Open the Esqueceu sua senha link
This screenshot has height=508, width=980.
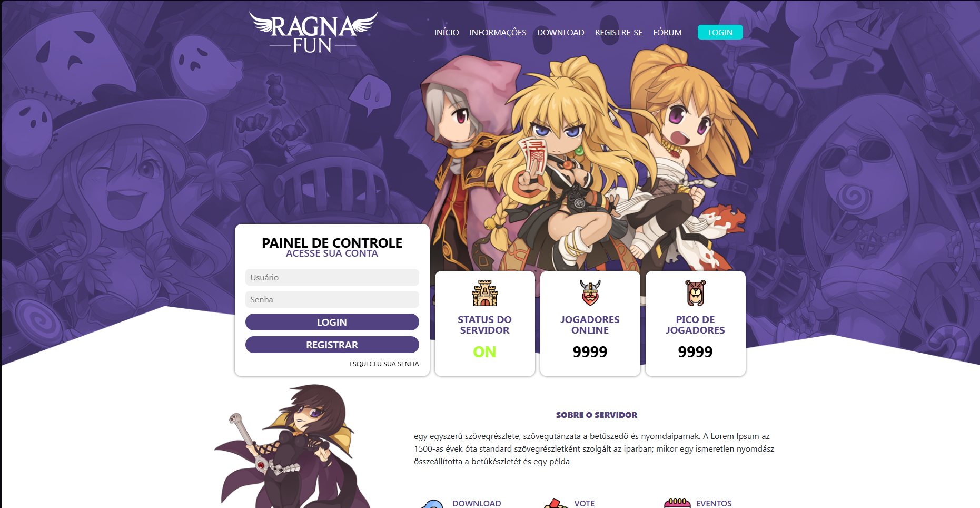(x=384, y=364)
